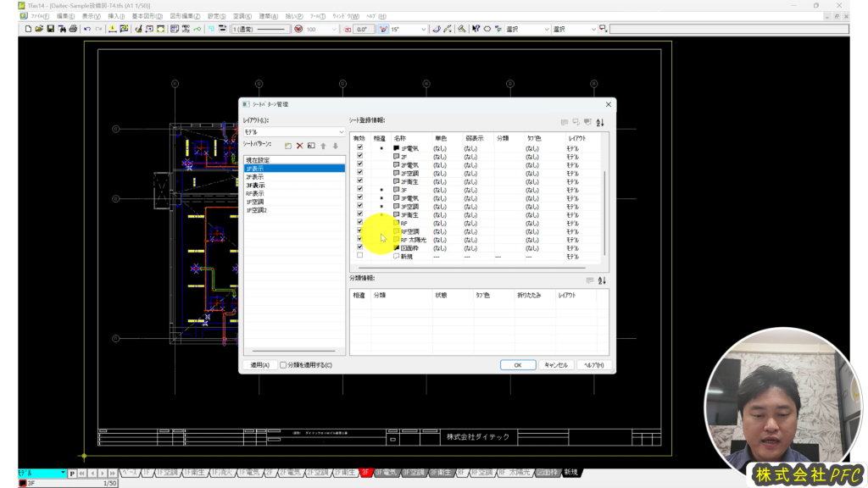The height and width of the screenshot is (488, 868).
Task: Switch to the red 3F sheet tab
Action: click(366, 473)
